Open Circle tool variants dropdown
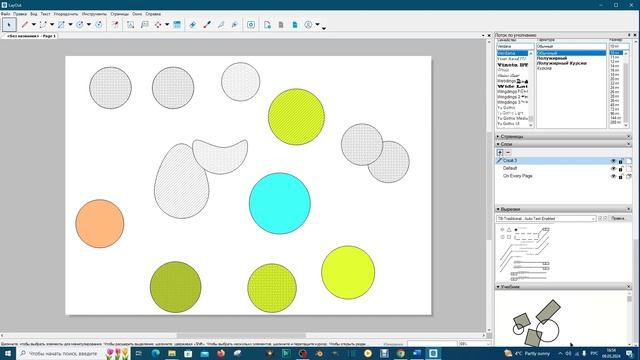Image resolution: width=640 pixels, height=360 pixels. click(x=89, y=24)
